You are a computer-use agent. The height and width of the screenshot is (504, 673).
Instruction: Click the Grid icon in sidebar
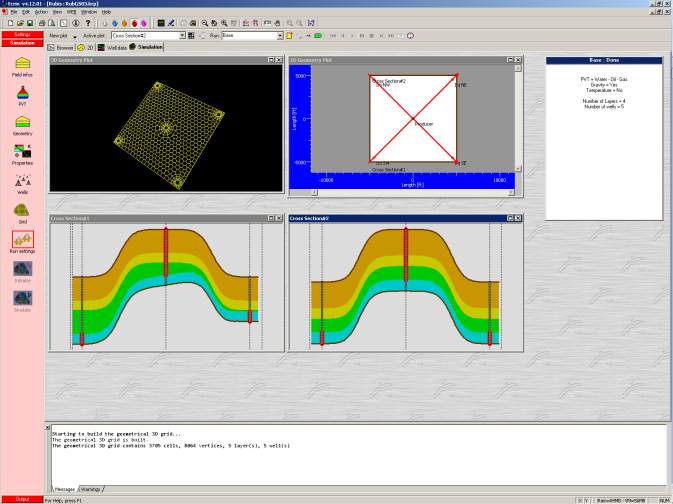pyautogui.click(x=22, y=211)
